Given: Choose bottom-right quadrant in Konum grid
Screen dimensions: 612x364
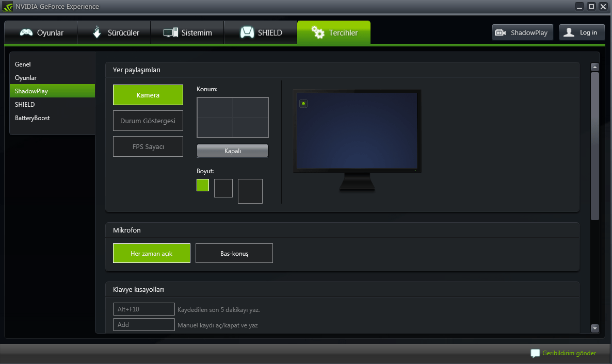Looking at the screenshot, I should [251, 127].
